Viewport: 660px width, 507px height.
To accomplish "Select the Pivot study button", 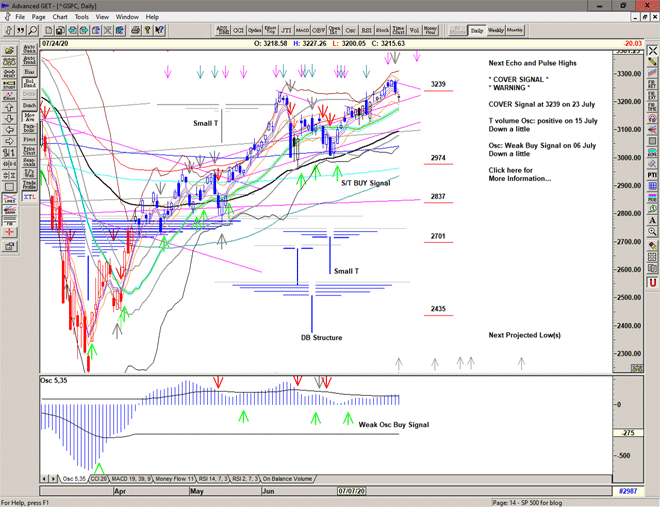I will [x=29, y=140].
